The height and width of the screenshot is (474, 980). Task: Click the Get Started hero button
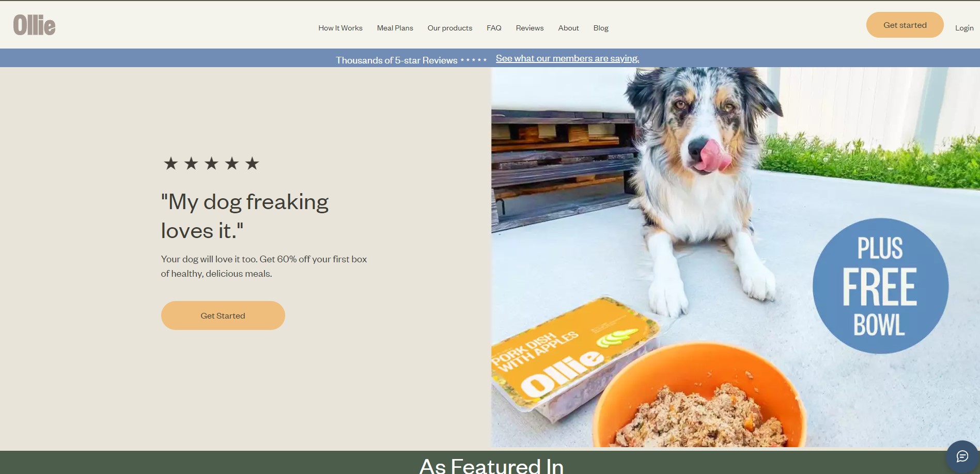tap(223, 315)
